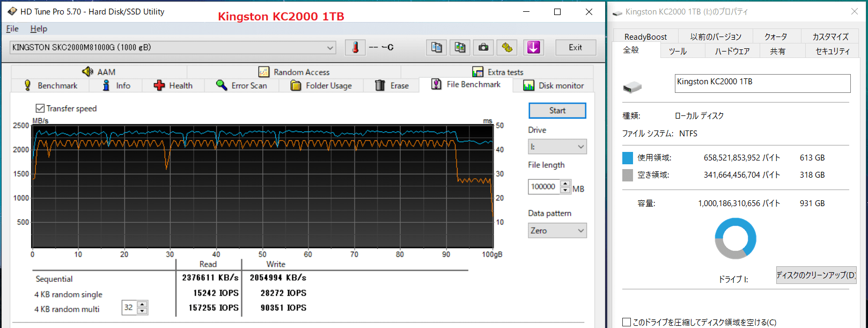The width and height of the screenshot is (868, 328).
Task: Switch to the Folder Usage tab
Action: pos(321,85)
